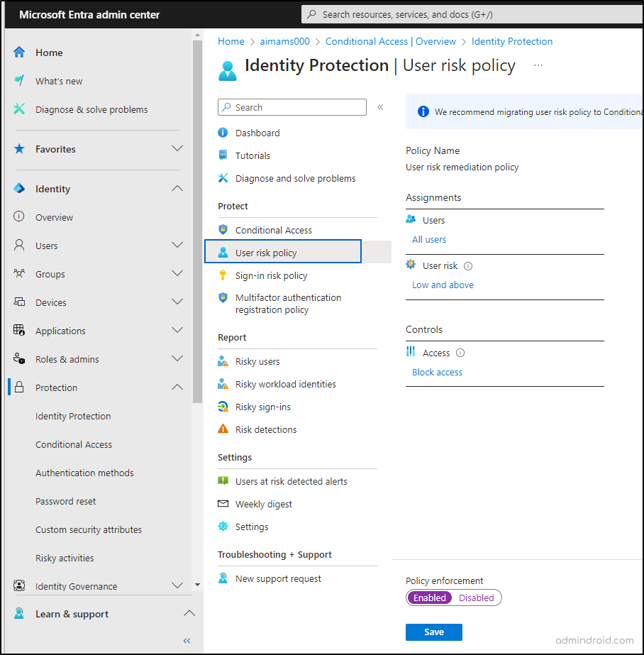Set policy enforcement to Disabled
644x655 pixels.
point(476,598)
